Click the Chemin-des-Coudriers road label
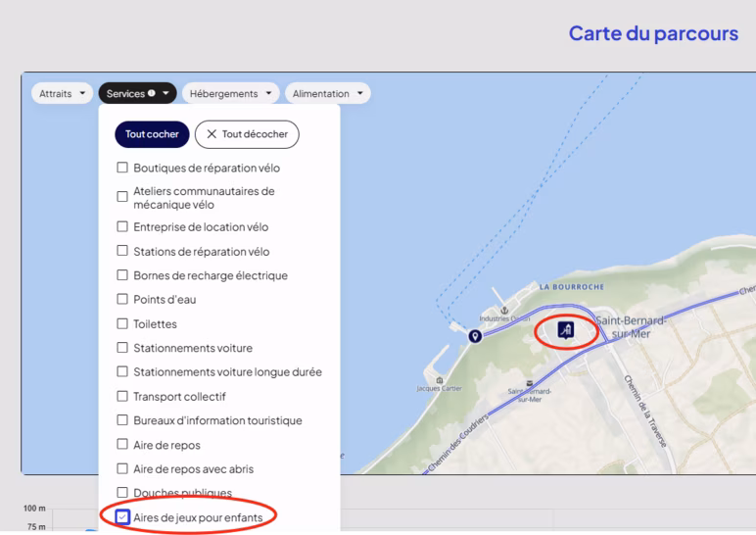Screen dimensions: 756x535 [x=458, y=443]
